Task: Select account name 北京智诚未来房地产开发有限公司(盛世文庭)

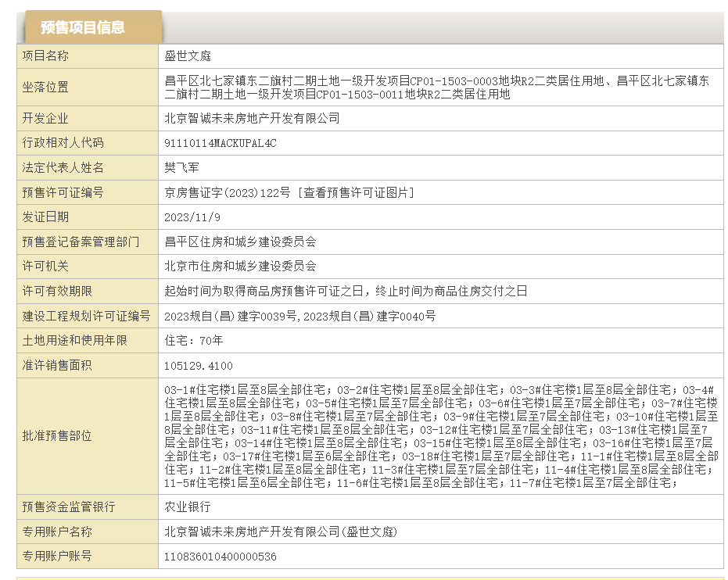Action: pyautogui.click(x=281, y=532)
